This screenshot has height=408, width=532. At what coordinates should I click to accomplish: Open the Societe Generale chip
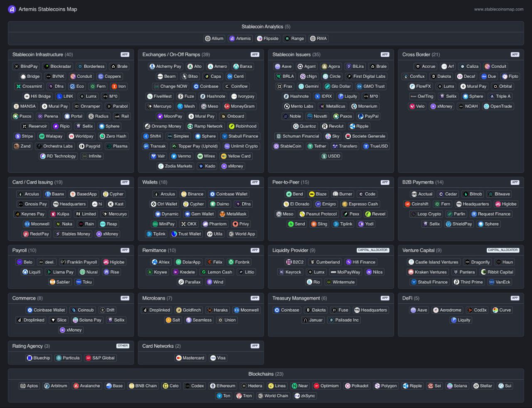tap(366, 136)
